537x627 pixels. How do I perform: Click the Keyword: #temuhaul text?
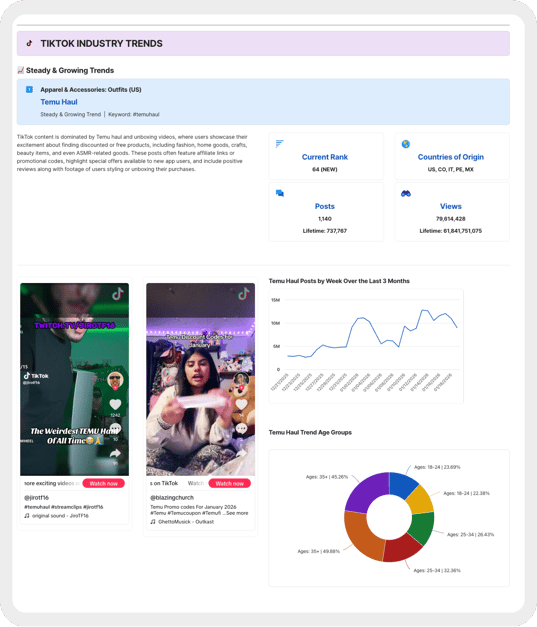pyautogui.click(x=134, y=114)
